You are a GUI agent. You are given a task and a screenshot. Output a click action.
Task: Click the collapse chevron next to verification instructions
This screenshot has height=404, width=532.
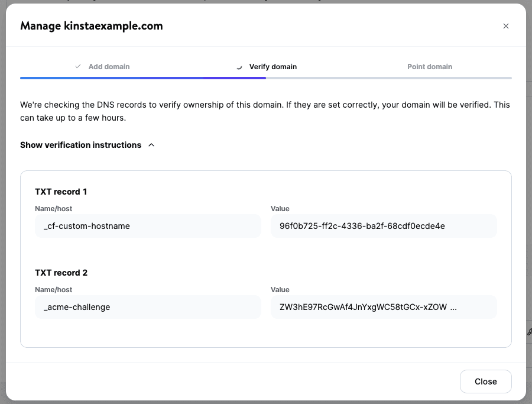point(151,145)
